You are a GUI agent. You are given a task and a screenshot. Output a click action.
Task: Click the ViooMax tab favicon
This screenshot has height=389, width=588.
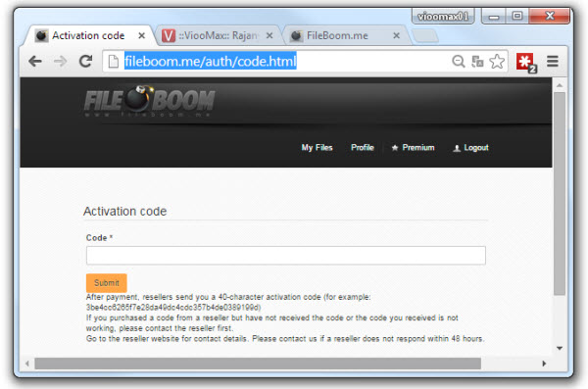tap(169, 35)
